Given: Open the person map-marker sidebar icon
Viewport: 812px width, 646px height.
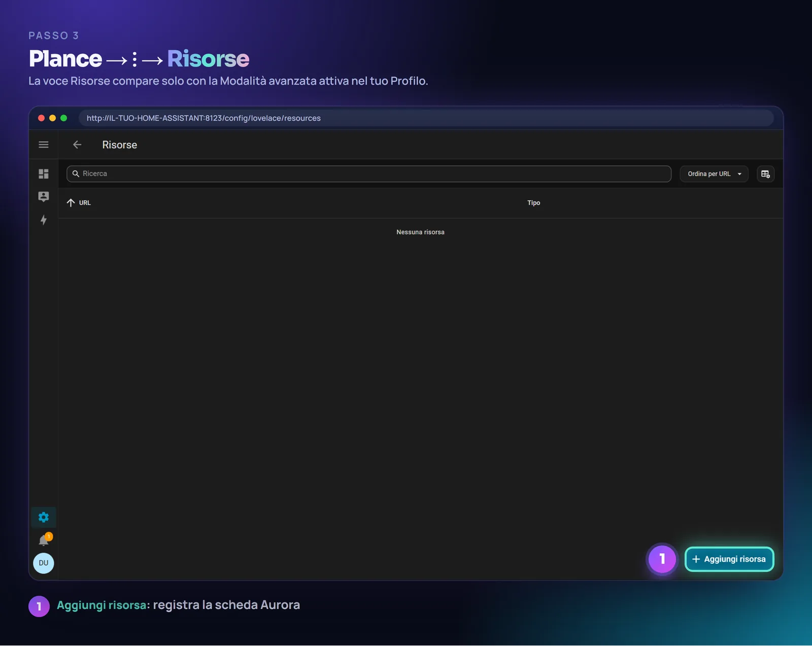Looking at the screenshot, I should (44, 196).
